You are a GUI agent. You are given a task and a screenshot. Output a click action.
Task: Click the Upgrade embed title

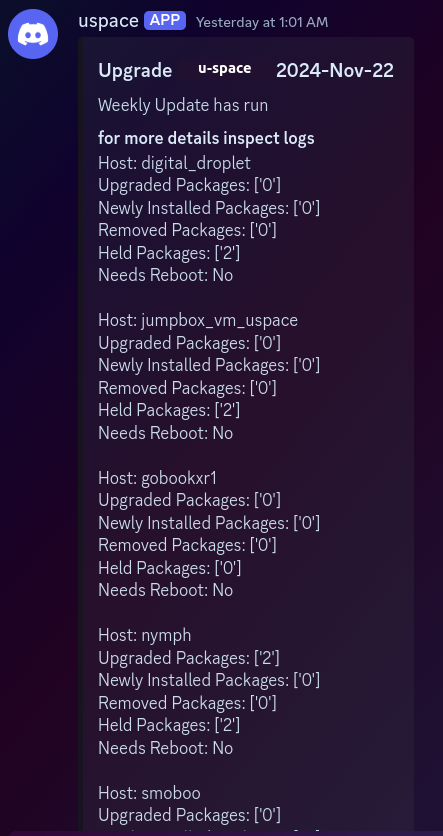coord(135,70)
